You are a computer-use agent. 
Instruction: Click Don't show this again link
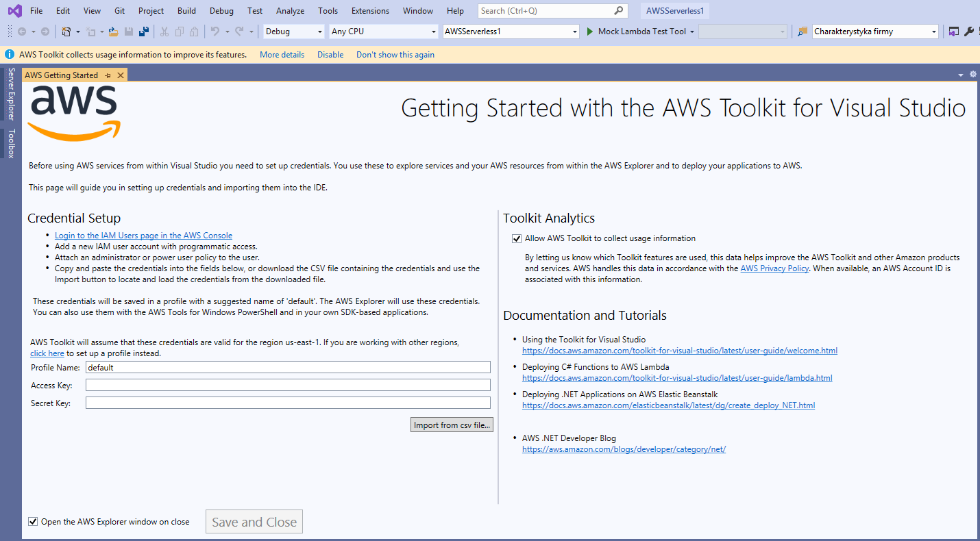395,55
